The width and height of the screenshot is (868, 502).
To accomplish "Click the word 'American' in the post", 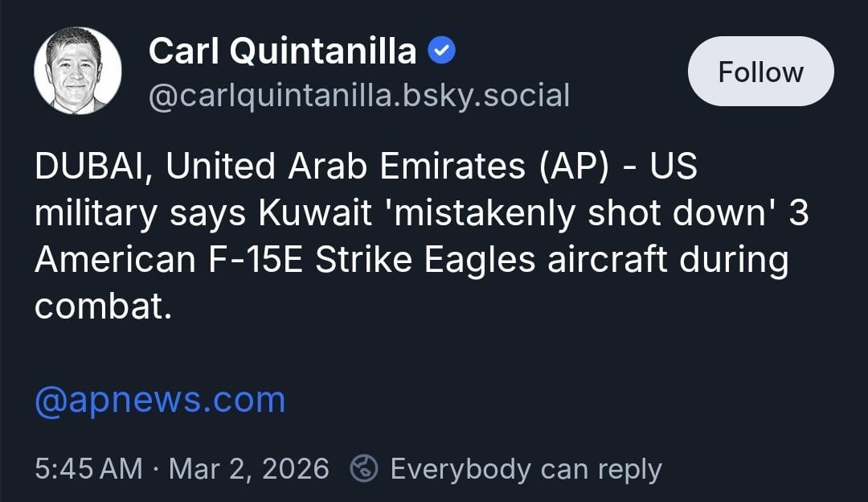I will [x=114, y=261].
